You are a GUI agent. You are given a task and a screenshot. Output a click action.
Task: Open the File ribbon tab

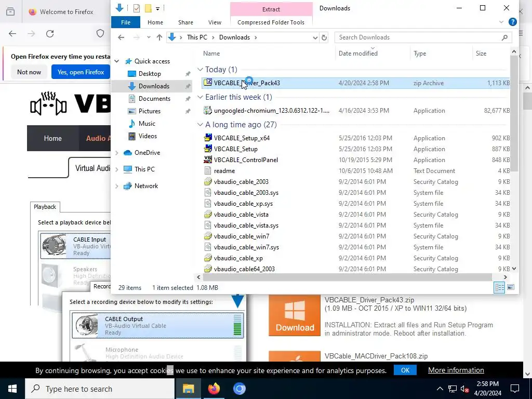pyautogui.click(x=126, y=22)
